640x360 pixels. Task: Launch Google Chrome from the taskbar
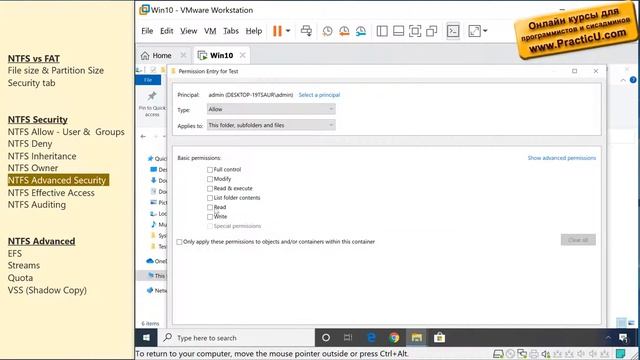pos(394,338)
